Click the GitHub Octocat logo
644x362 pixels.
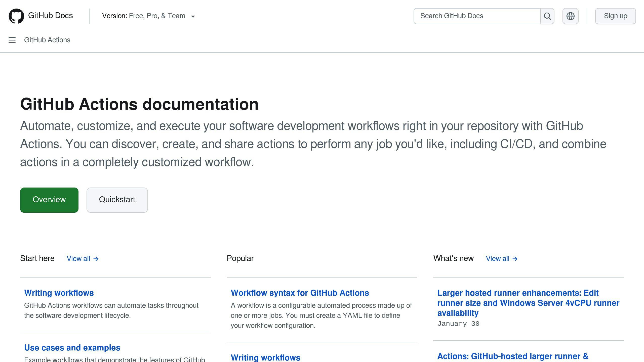[16, 16]
